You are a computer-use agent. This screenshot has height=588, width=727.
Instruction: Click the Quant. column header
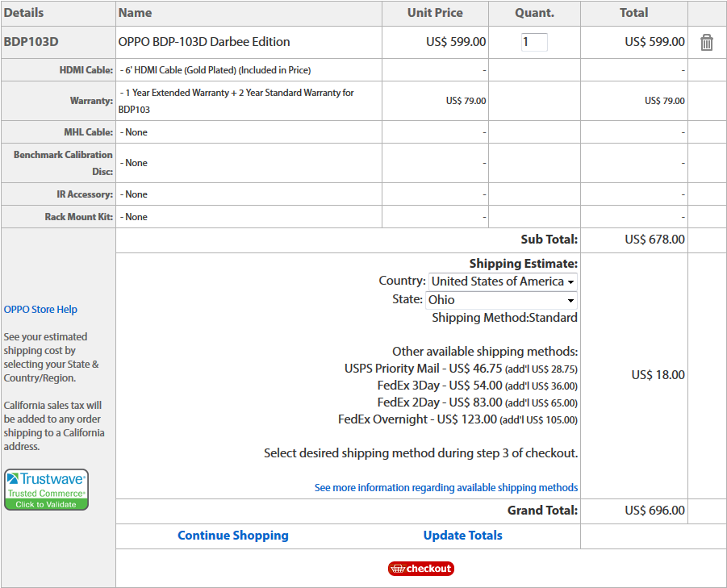(x=534, y=13)
